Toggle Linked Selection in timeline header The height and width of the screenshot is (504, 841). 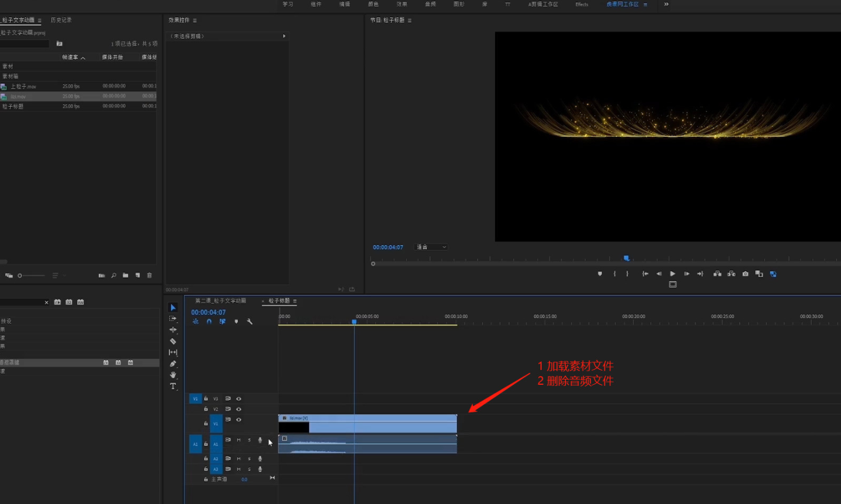pos(222,322)
